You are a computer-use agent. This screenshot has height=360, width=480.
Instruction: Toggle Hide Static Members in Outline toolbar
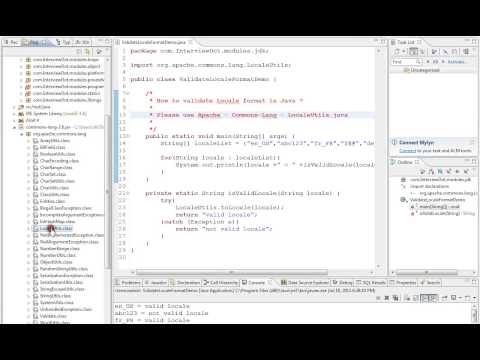pyautogui.click(x=449, y=172)
